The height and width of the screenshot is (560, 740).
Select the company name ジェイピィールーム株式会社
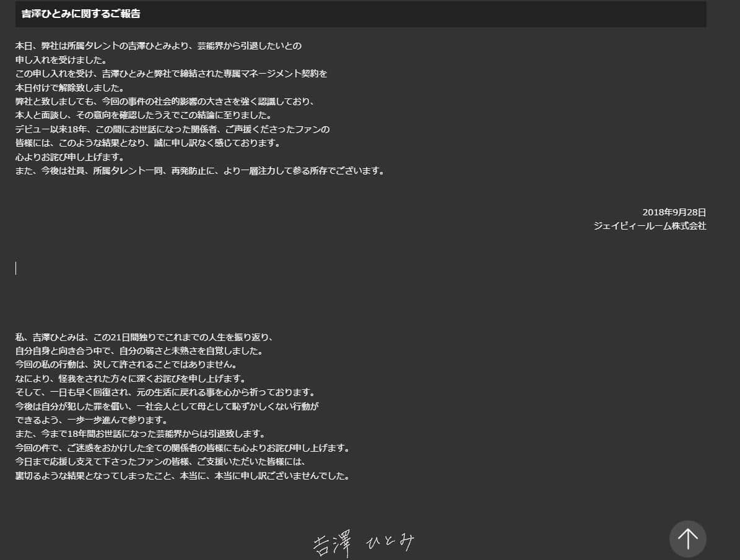tap(650, 226)
